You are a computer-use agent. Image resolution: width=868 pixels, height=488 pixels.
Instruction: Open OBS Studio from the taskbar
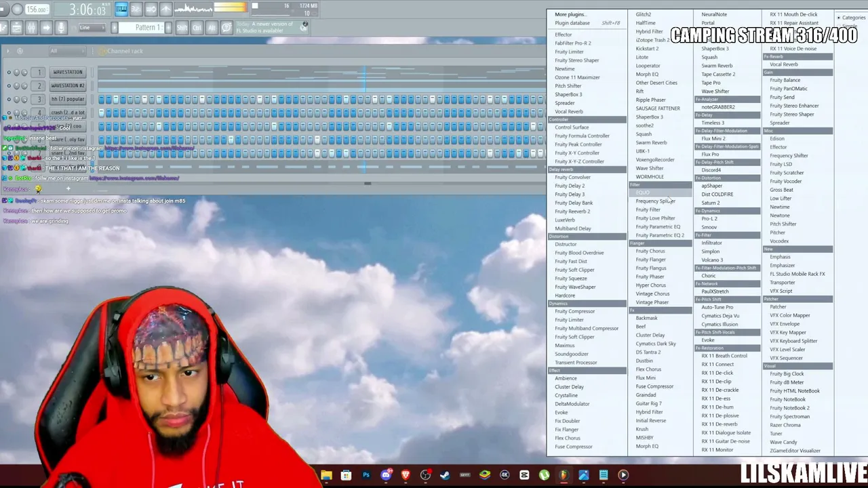click(425, 475)
